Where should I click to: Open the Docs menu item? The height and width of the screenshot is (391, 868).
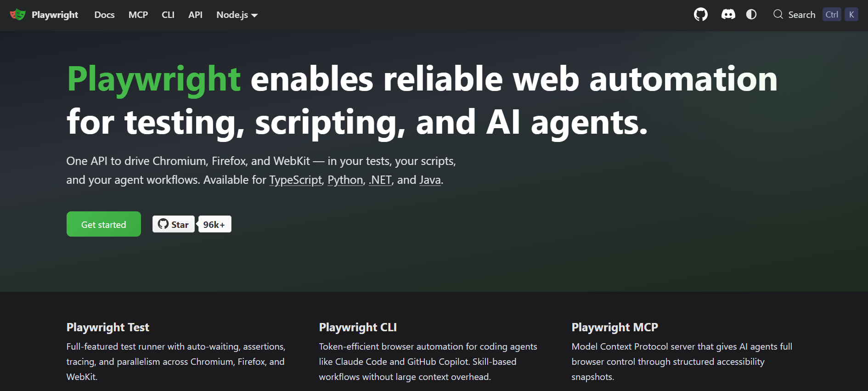pyautogui.click(x=104, y=15)
